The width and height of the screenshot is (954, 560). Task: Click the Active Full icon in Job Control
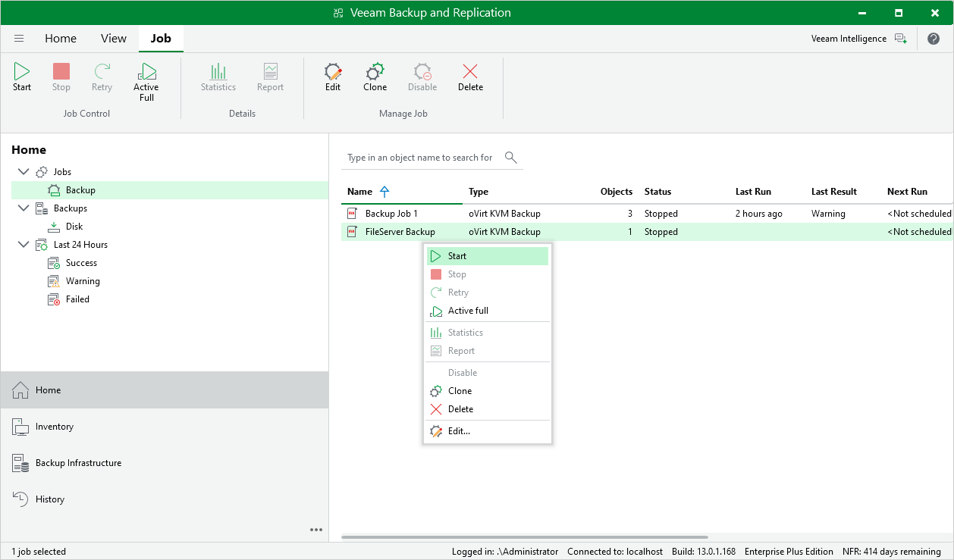[146, 76]
